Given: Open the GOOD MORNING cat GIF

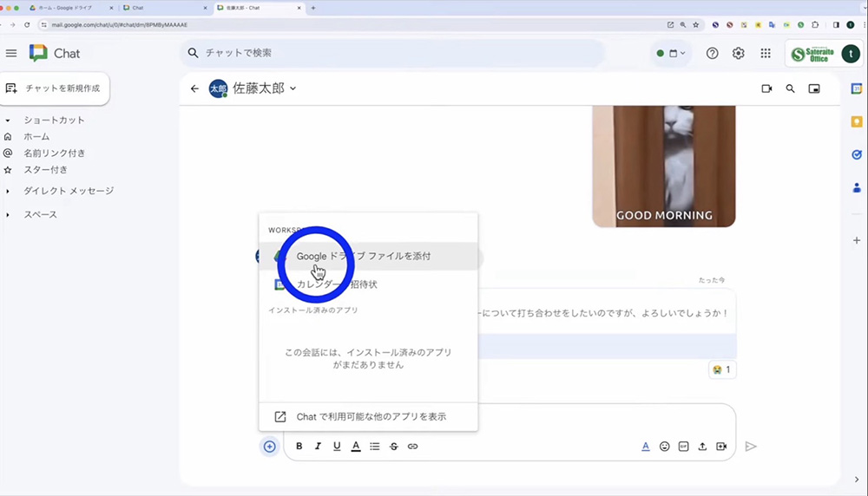Looking at the screenshot, I should coord(664,166).
